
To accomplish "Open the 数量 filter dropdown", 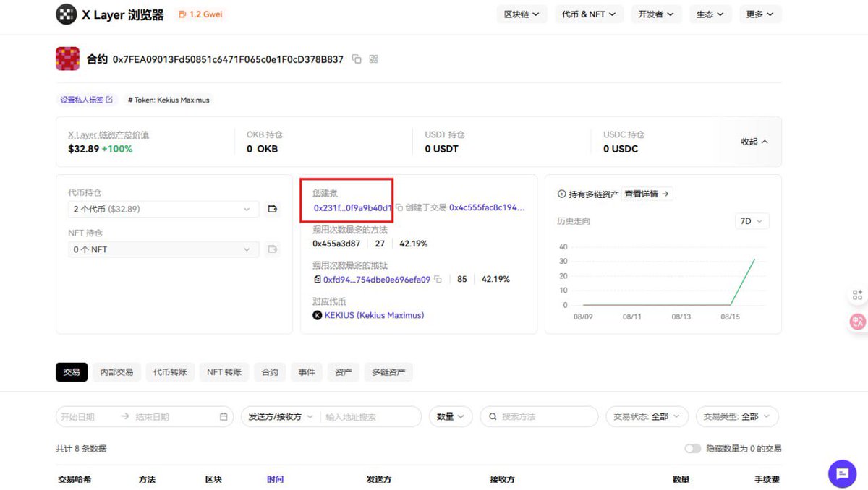I will click(451, 417).
